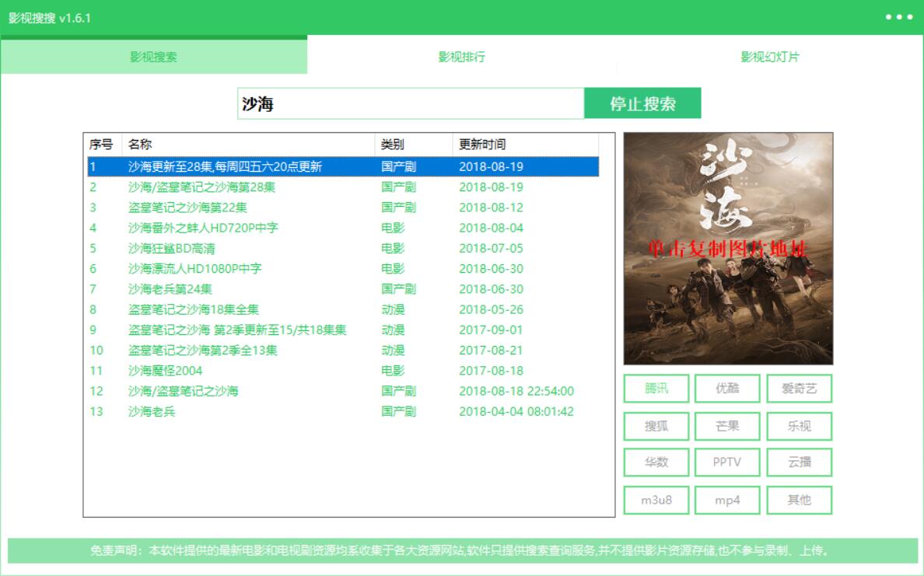Click the 沙海 poster to copy image address
The height and width of the screenshot is (576, 924).
click(x=728, y=249)
